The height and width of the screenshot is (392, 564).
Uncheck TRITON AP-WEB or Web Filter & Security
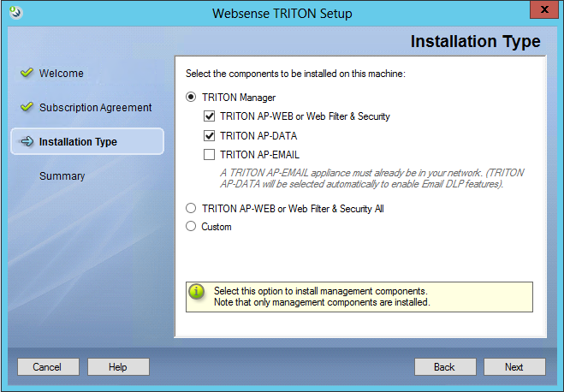tap(209, 116)
